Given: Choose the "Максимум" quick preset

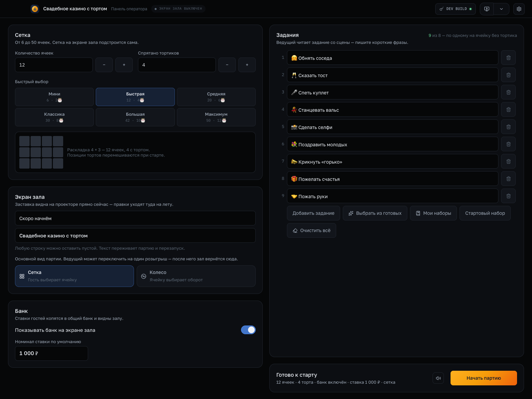Looking at the screenshot, I should 216,117.
